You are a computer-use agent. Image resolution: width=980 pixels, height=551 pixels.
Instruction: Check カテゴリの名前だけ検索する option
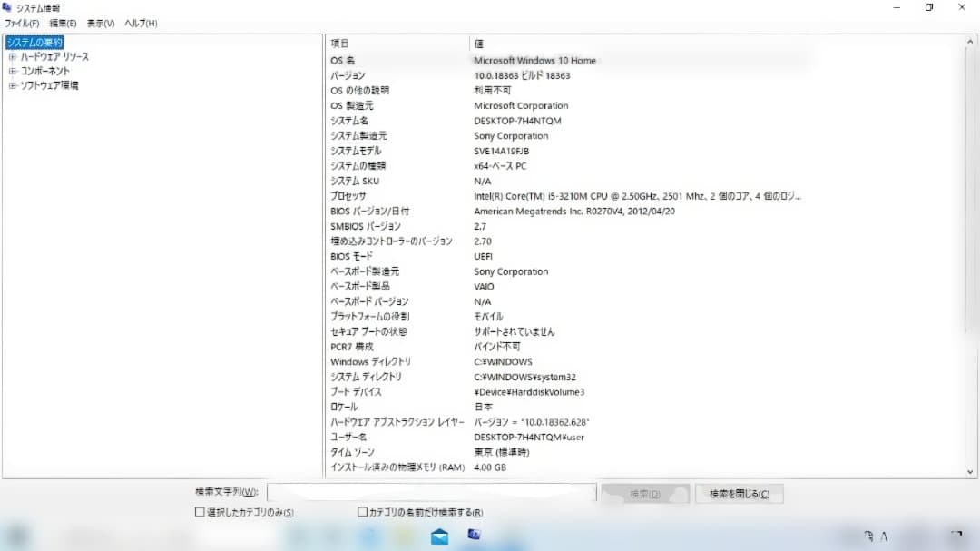(x=362, y=512)
